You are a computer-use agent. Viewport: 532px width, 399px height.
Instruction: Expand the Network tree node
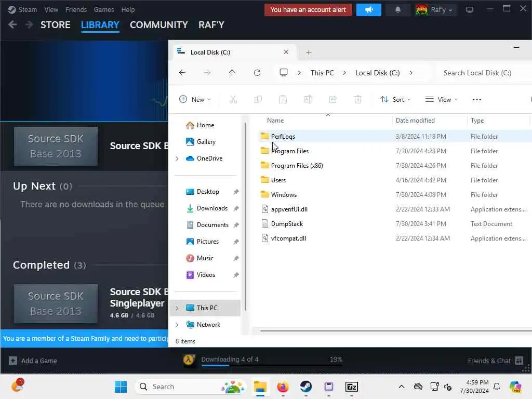177,325
